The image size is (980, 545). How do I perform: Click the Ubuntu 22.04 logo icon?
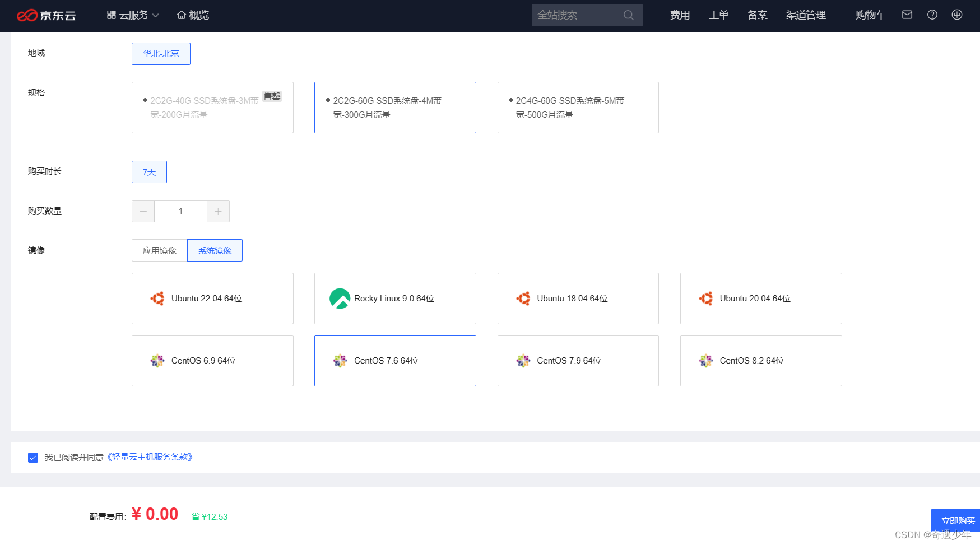(157, 299)
